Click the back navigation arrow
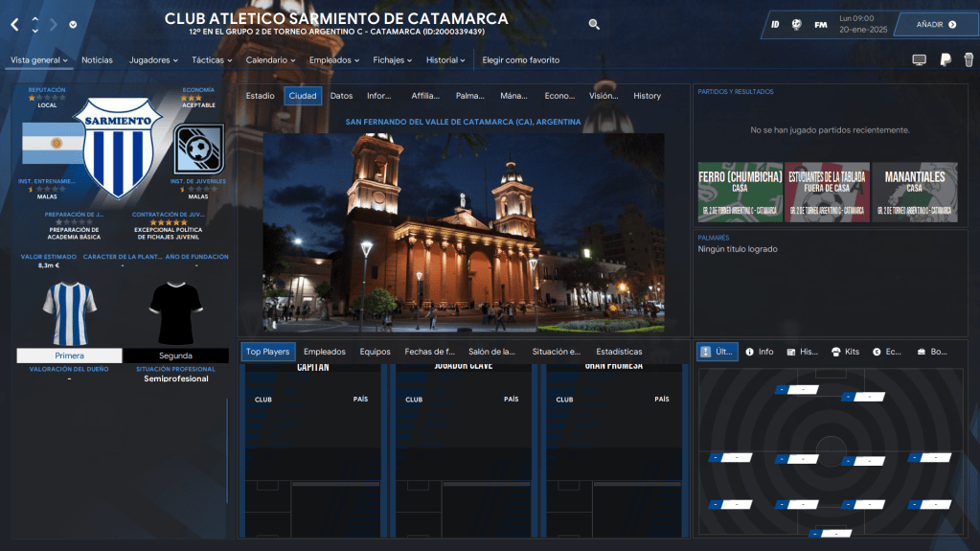This screenshot has height=551, width=980. 14,24
